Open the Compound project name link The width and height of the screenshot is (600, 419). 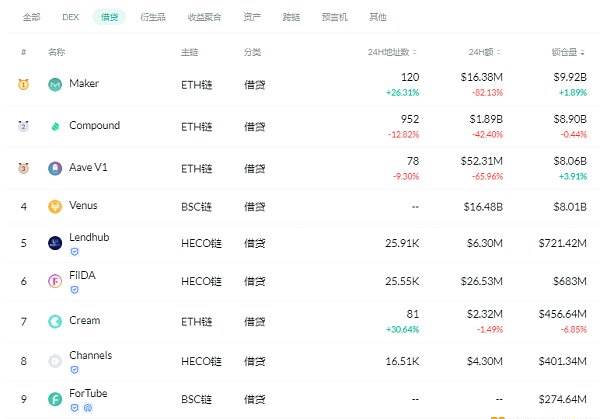click(x=95, y=126)
